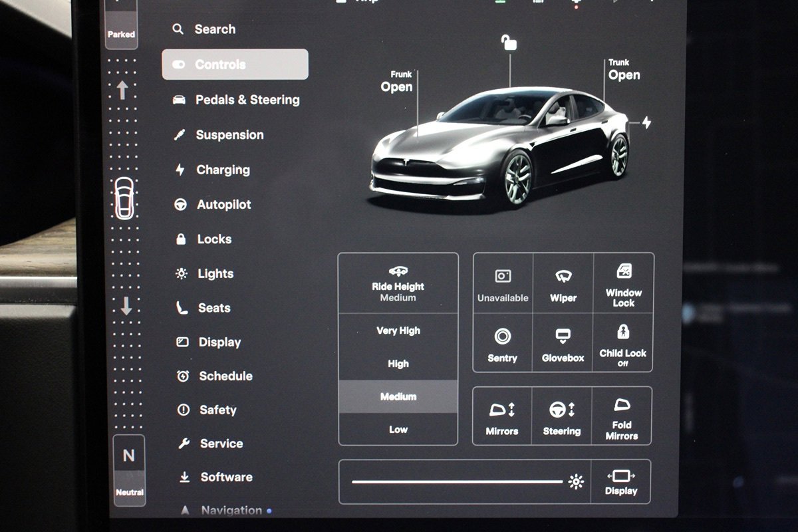
Task: Tap the charge port lightning icon
Action: point(646,123)
